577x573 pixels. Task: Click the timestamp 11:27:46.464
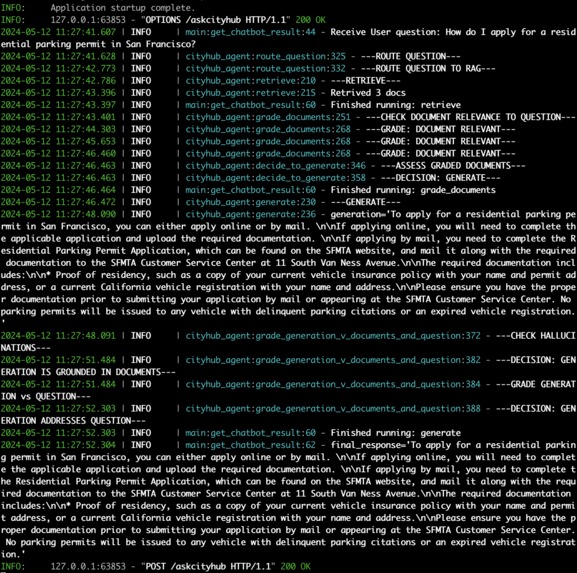tap(86, 190)
